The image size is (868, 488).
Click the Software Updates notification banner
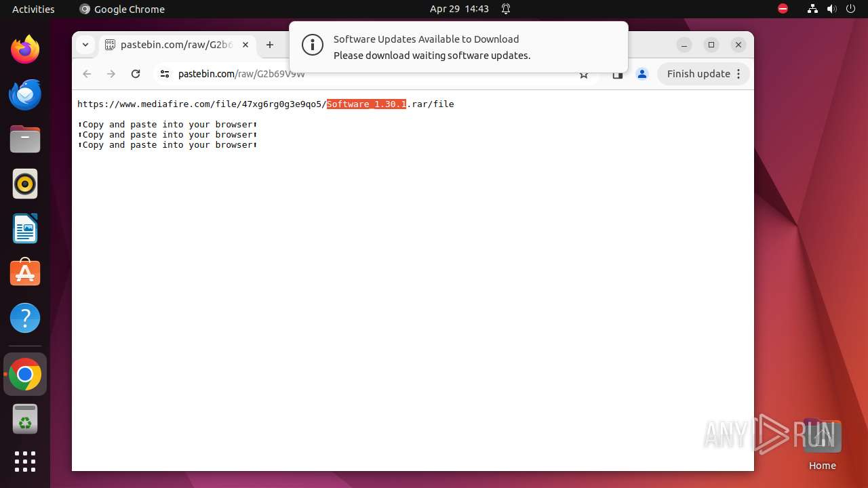click(458, 47)
